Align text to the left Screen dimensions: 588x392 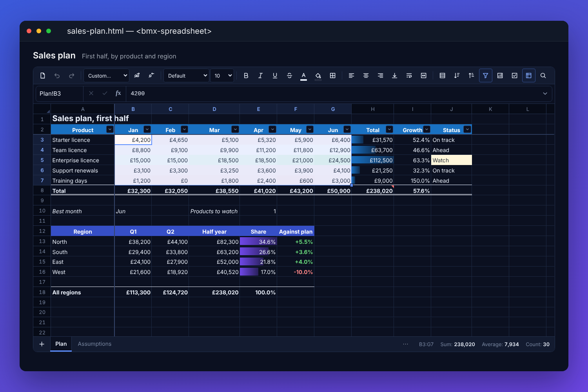(x=351, y=76)
